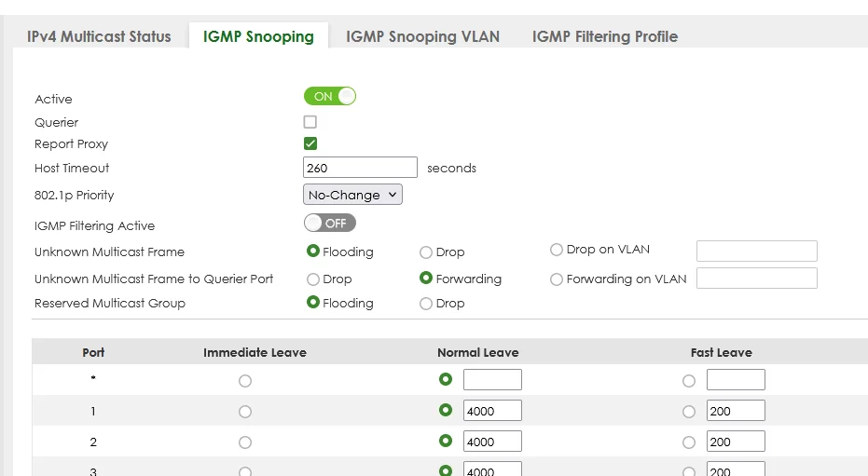Enable the Querier checkbox

[310, 122]
